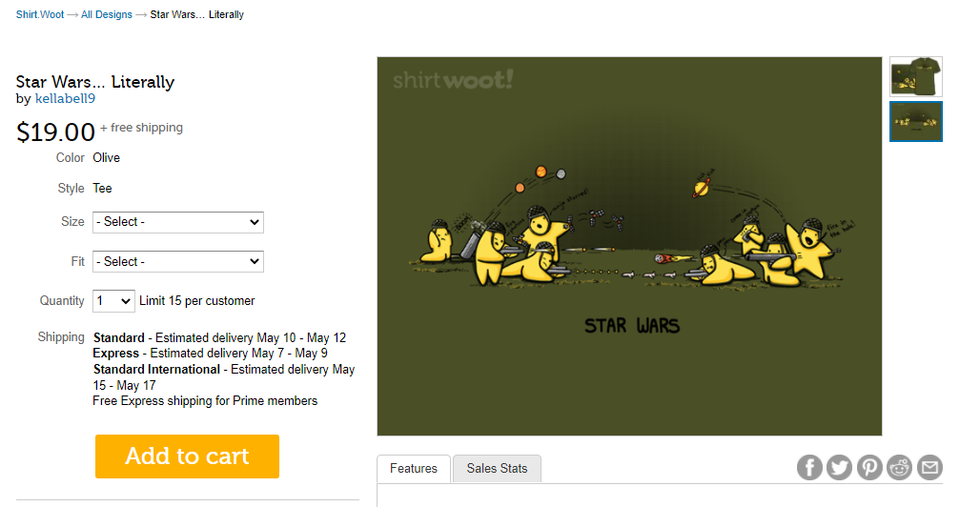Click the $19.00 price text

pos(55,132)
